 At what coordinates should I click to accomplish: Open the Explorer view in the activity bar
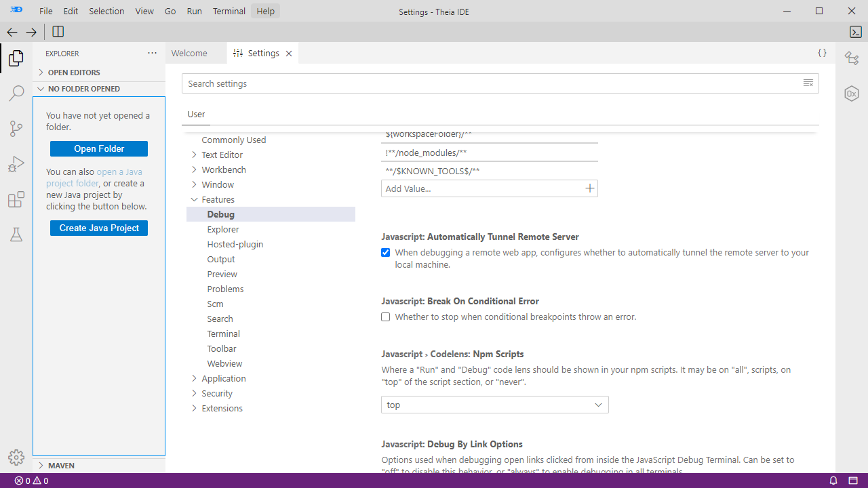pos(16,59)
